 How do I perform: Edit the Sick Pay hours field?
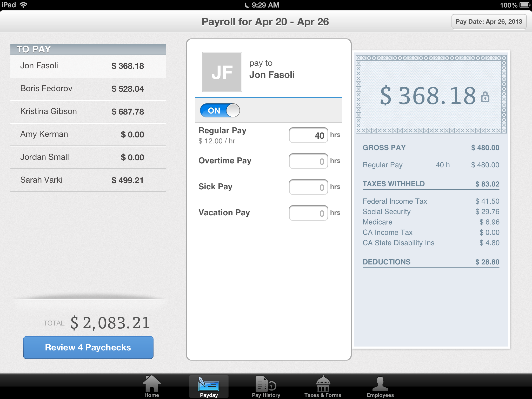(x=308, y=187)
